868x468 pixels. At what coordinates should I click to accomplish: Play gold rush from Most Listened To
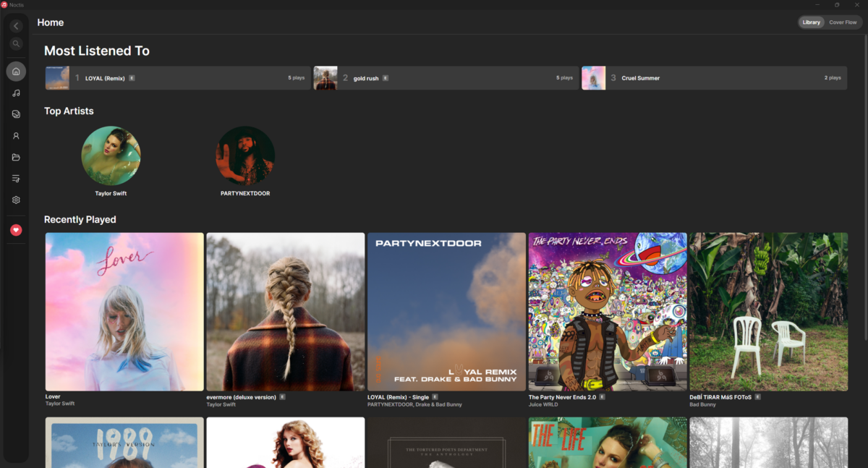click(x=446, y=78)
